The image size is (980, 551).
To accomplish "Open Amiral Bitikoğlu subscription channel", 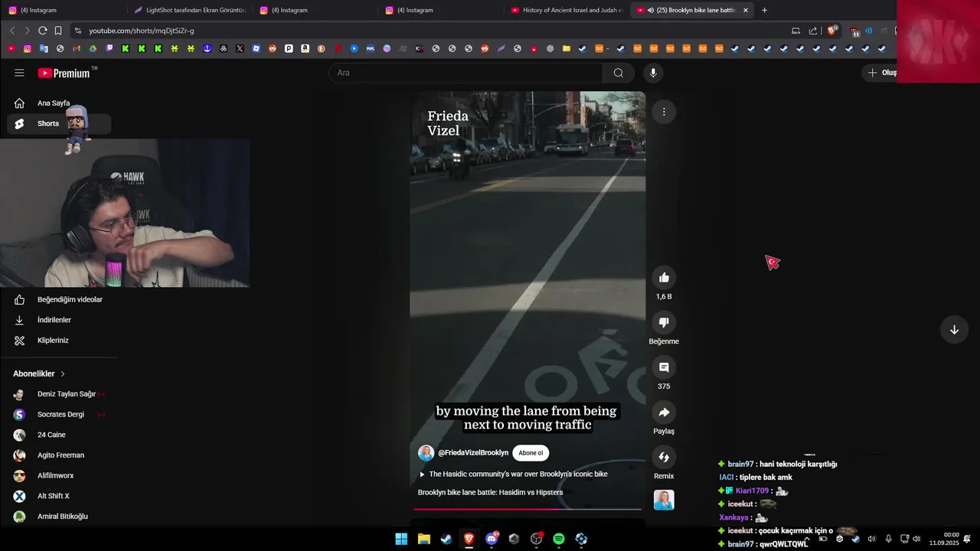I will [58, 517].
